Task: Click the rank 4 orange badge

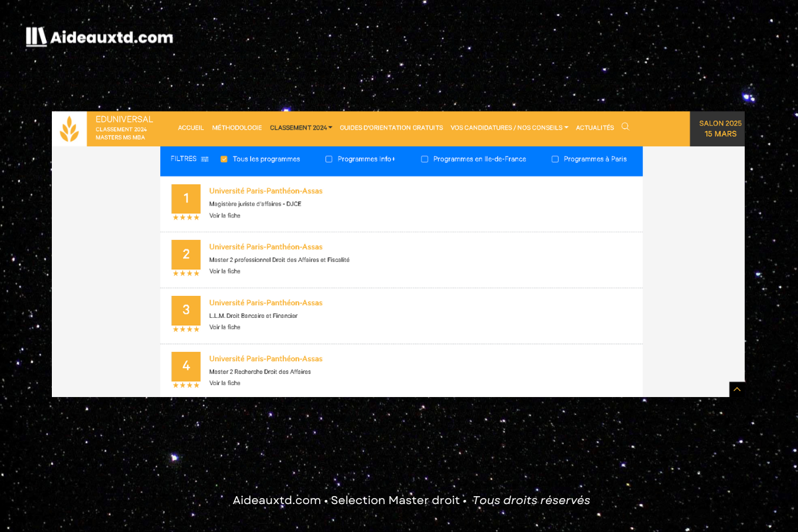Action: tap(186, 366)
